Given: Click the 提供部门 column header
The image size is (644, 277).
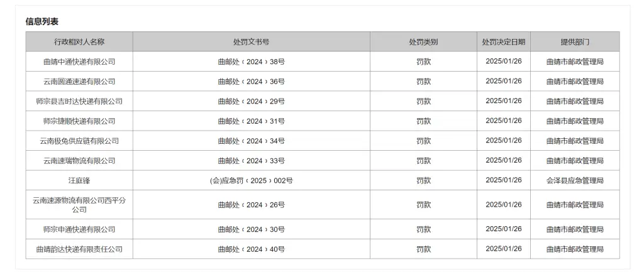Looking at the screenshot, I should (575, 42).
